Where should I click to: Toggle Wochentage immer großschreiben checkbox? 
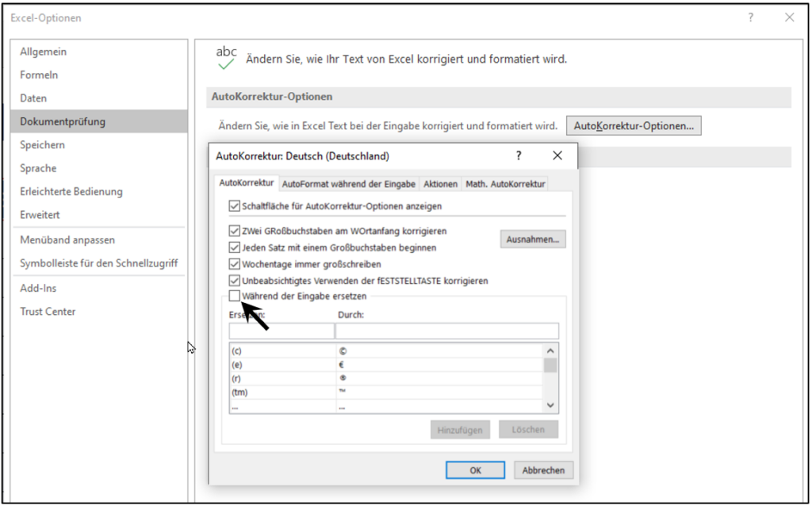[x=235, y=264]
